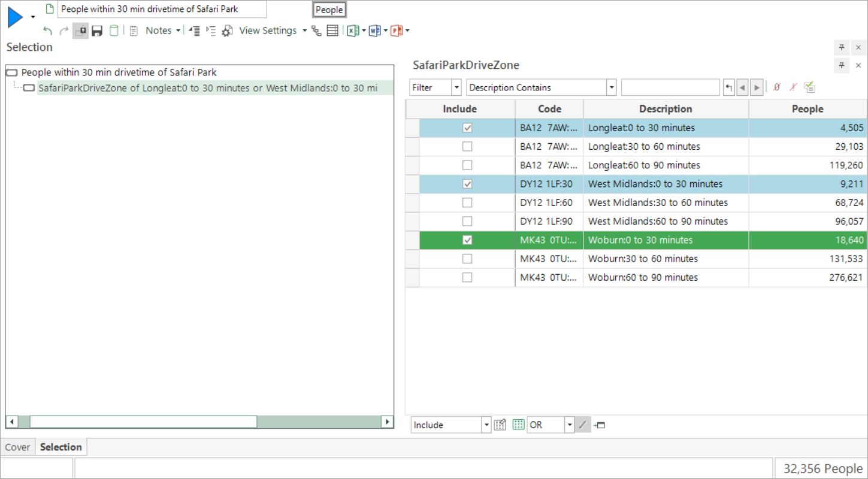Open the View Settings dropdown

tap(305, 31)
